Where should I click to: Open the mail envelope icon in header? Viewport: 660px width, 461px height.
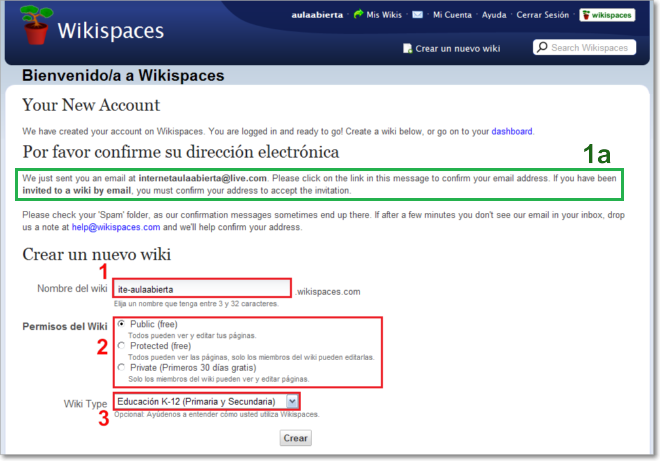pos(417,15)
